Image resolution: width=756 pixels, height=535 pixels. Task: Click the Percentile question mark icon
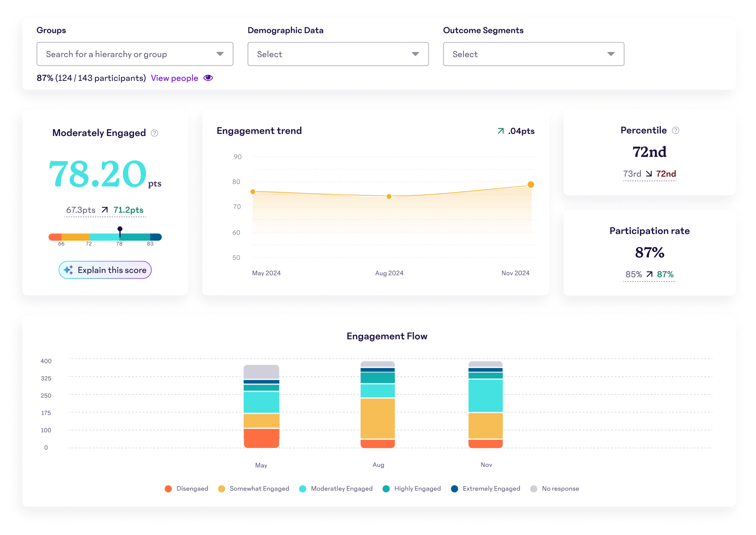(676, 130)
